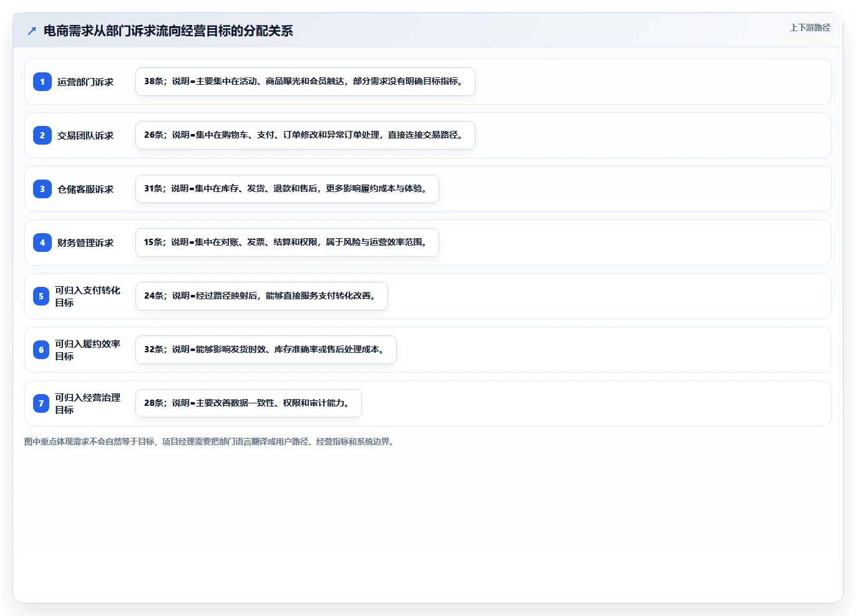Open the 15条 description box
The height and width of the screenshot is (616, 856).
pyautogui.click(x=287, y=243)
